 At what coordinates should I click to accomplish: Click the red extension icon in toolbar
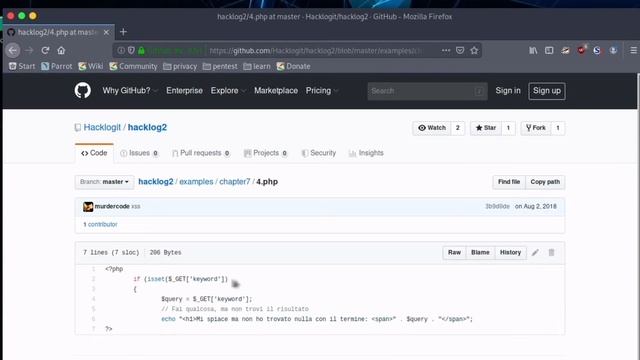581,50
